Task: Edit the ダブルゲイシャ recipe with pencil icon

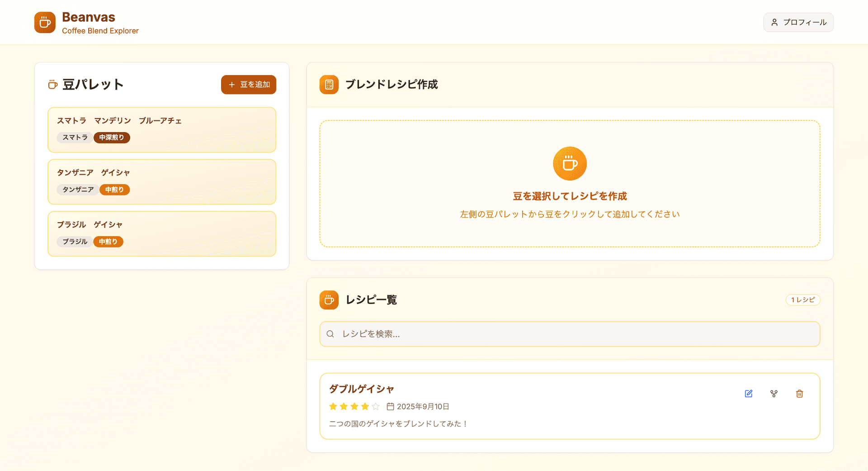Action: click(x=749, y=394)
